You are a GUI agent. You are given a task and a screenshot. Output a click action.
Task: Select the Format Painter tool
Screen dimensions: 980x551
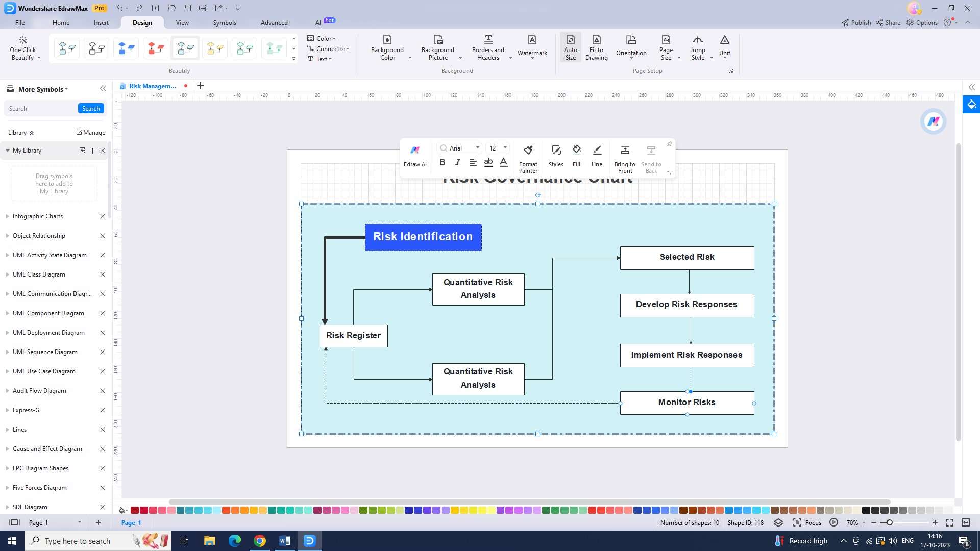[528, 149]
